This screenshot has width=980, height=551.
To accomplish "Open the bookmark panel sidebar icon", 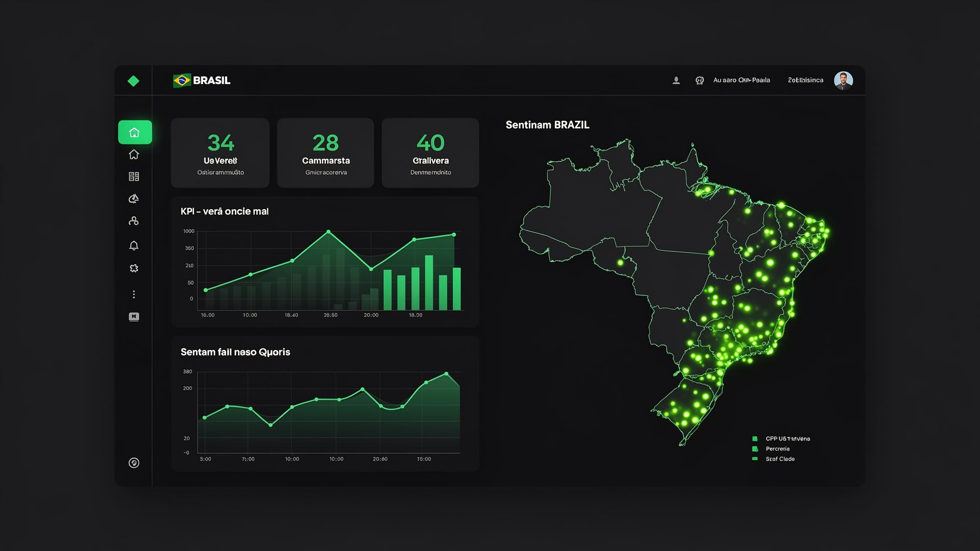I will [x=134, y=317].
